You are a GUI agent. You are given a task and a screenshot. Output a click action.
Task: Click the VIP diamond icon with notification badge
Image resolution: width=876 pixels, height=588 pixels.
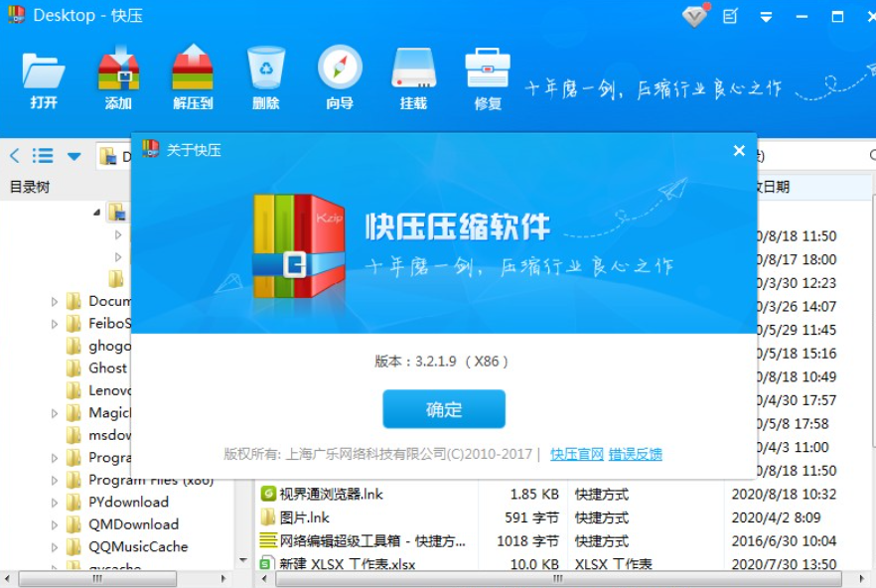coord(693,17)
